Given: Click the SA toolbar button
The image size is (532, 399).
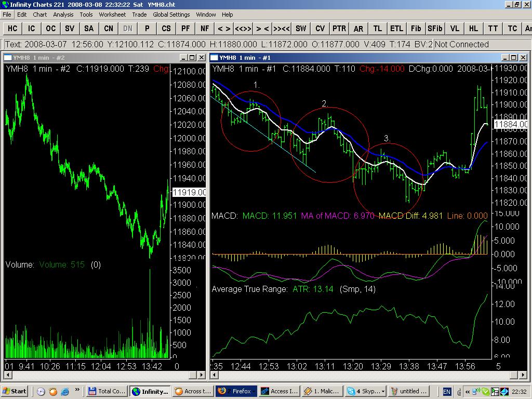Looking at the screenshot, I should coord(89,29).
